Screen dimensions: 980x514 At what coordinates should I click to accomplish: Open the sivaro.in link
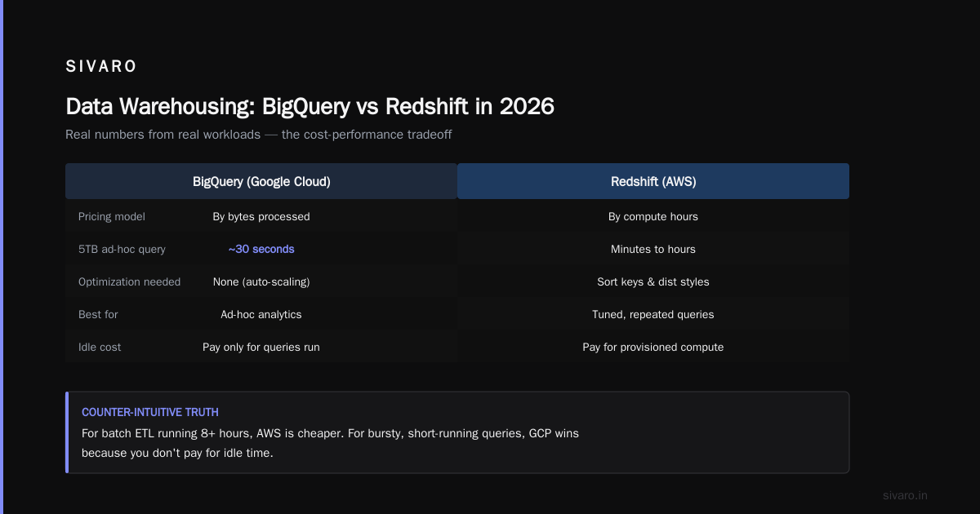point(906,495)
